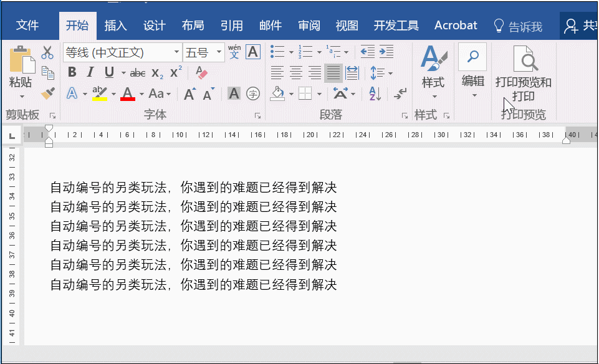Click the pinyin guide (wén) icon

pyautogui.click(x=235, y=52)
